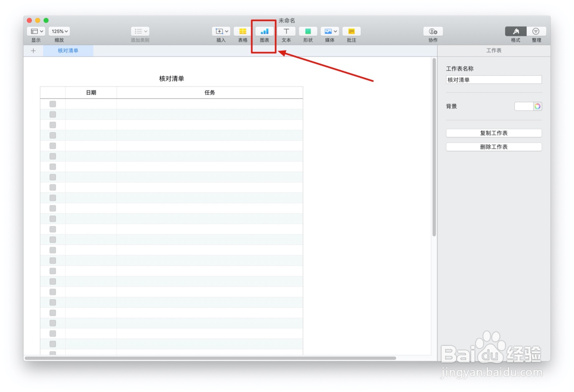This screenshot has height=392, width=574.
Task: Click the vertical scrollbar
Action: 434,147
